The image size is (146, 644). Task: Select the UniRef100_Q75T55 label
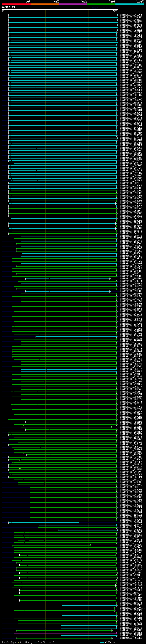pyautogui.click(x=131, y=85)
